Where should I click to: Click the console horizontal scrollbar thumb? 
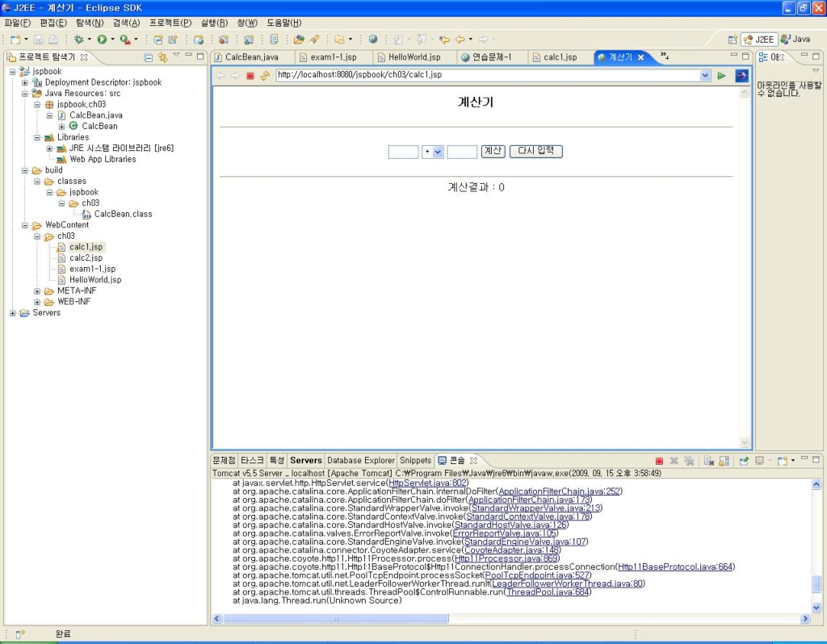(x=336, y=618)
